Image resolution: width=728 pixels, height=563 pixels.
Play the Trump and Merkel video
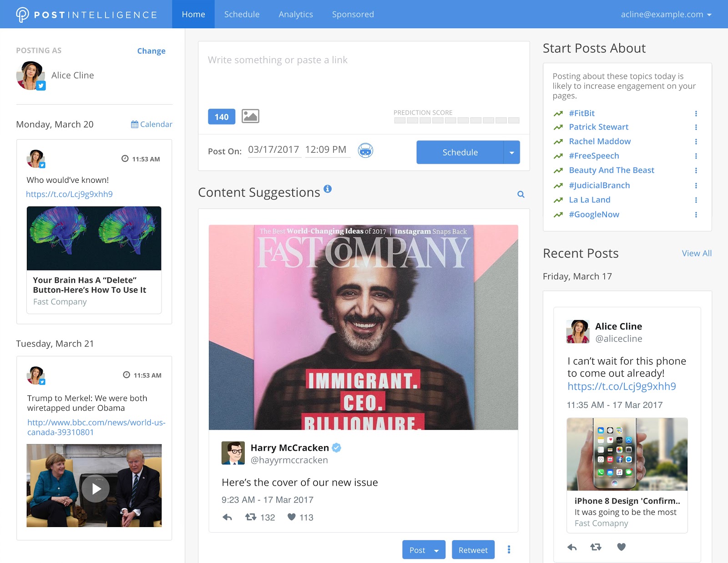tap(95, 488)
